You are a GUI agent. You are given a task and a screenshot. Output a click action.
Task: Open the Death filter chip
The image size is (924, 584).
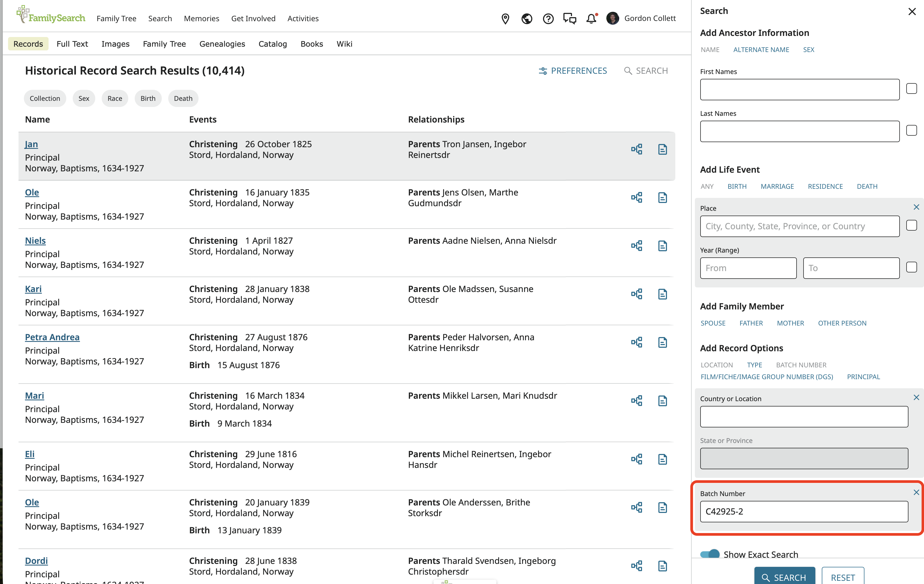[183, 99]
